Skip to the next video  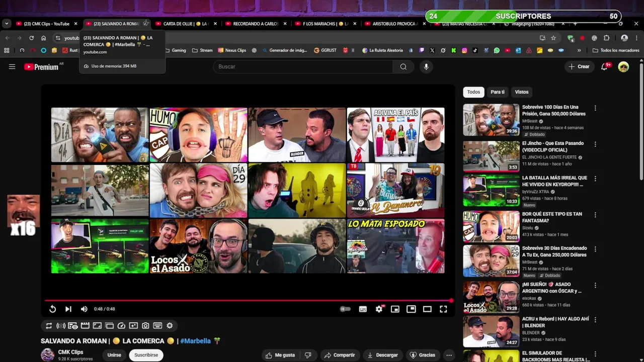coord(68,309)
